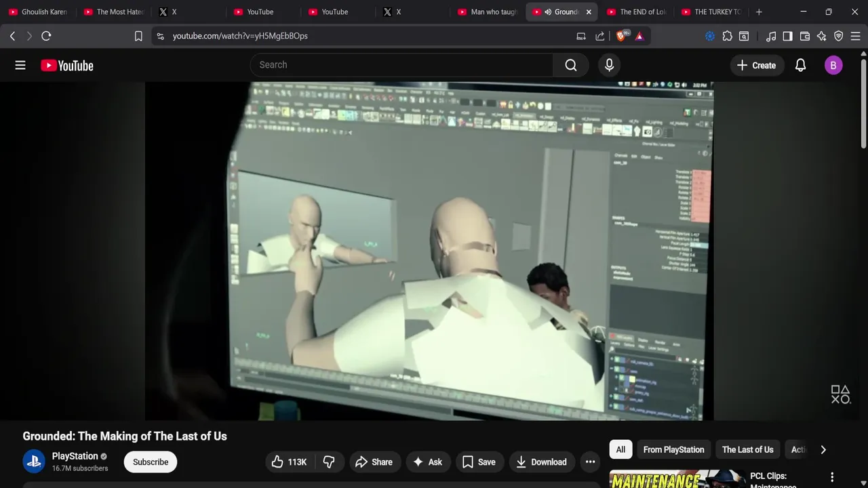Select the All filter chip
The height and width of the screenshot is (488, 868).
tap(620, 449)
